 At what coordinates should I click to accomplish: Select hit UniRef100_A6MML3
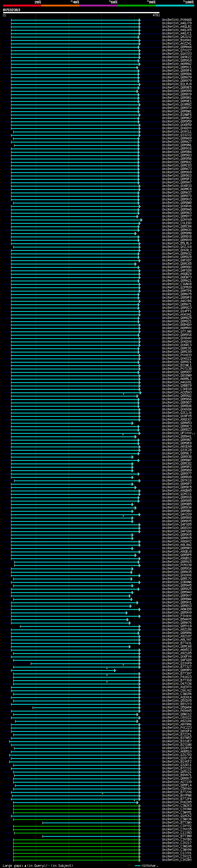[x=177, y=379]
